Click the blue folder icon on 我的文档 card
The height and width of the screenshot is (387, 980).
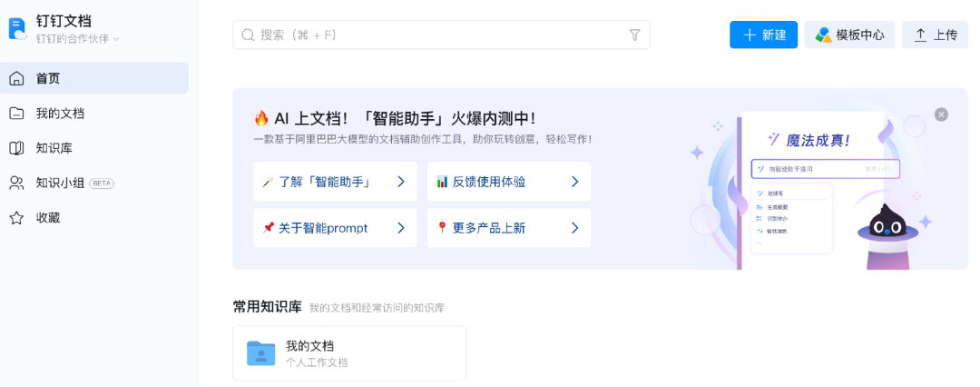261,353
